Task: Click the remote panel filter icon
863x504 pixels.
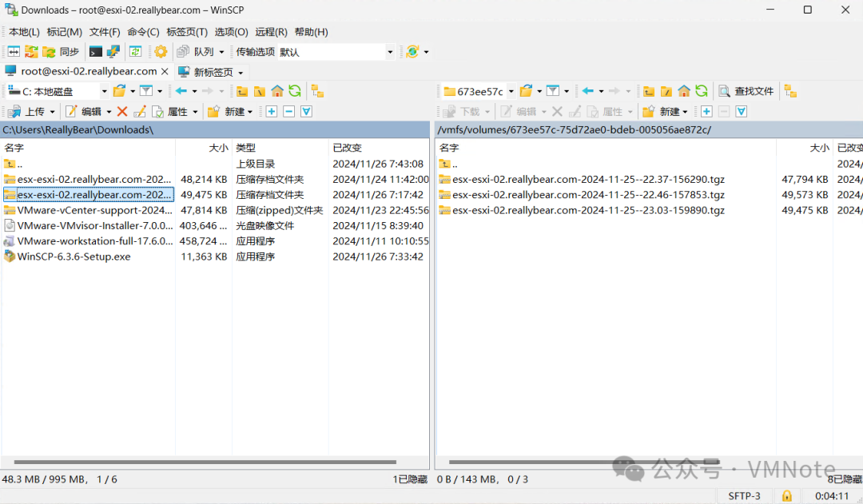Action: [553, 91]
